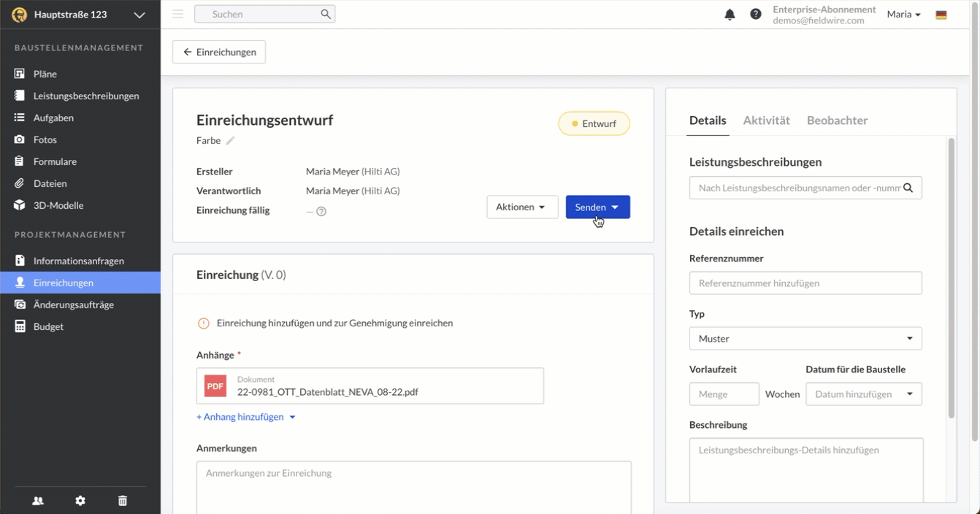
Task: Click the PDF attachment file icon
Action: (215, 386)
